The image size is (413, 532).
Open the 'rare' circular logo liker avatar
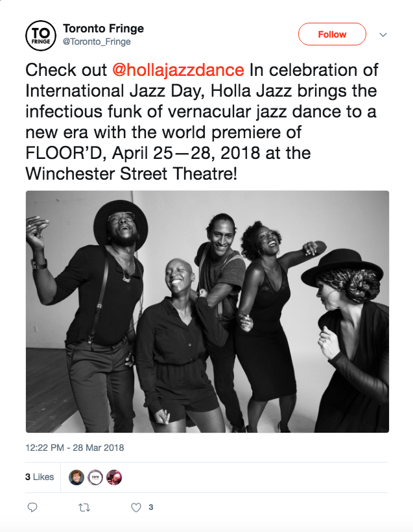coord(95,477)
